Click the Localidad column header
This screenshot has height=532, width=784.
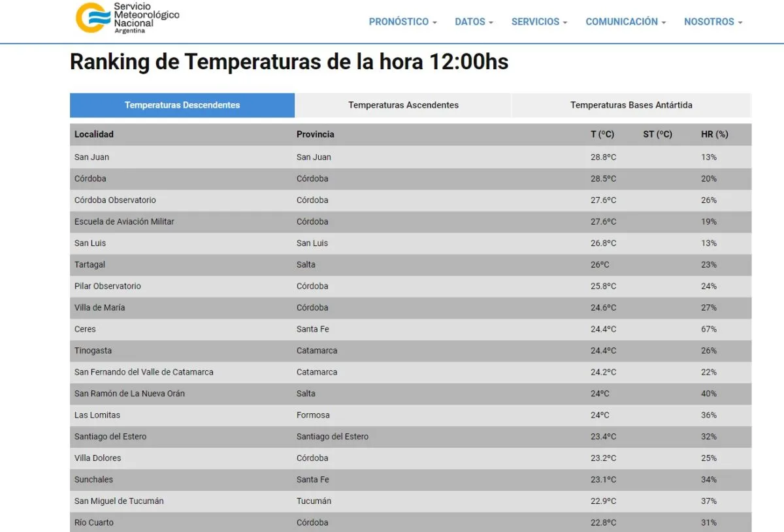[94, 134]
